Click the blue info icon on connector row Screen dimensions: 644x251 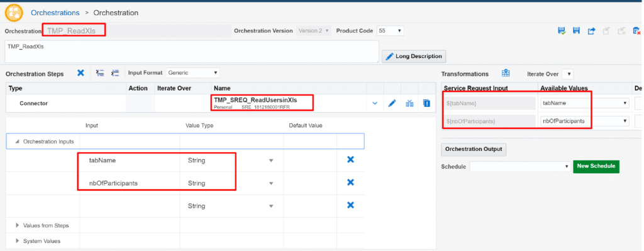(426, 104)
